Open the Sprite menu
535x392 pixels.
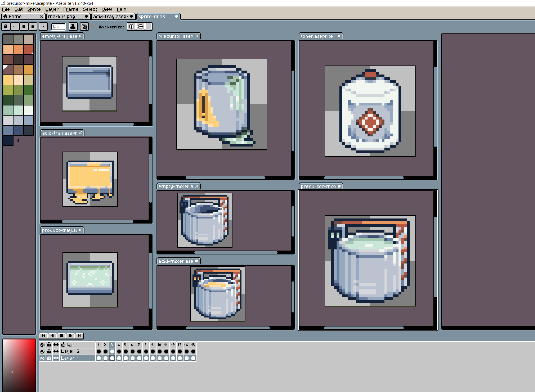(x=34, y=9)
